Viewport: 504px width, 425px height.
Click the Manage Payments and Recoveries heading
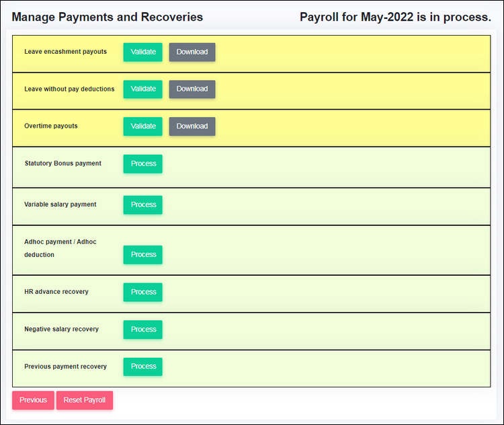point(107,17)
